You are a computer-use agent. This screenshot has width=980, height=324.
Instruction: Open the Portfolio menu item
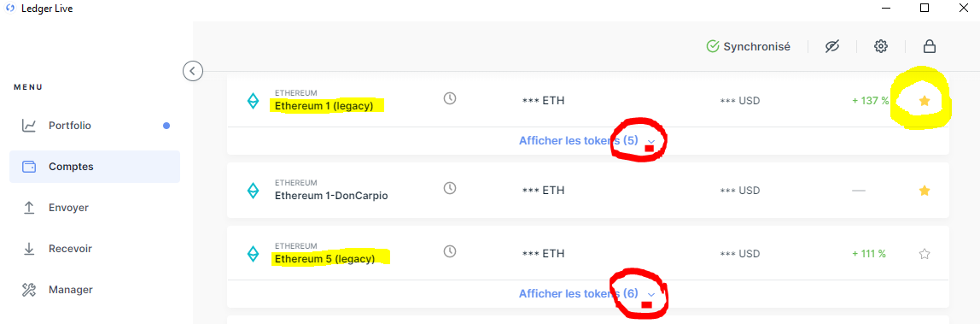pyautogui.click(x=95, y=126)
